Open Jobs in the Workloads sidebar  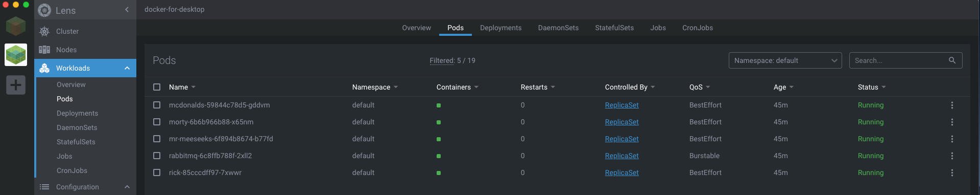pos(64,156)
